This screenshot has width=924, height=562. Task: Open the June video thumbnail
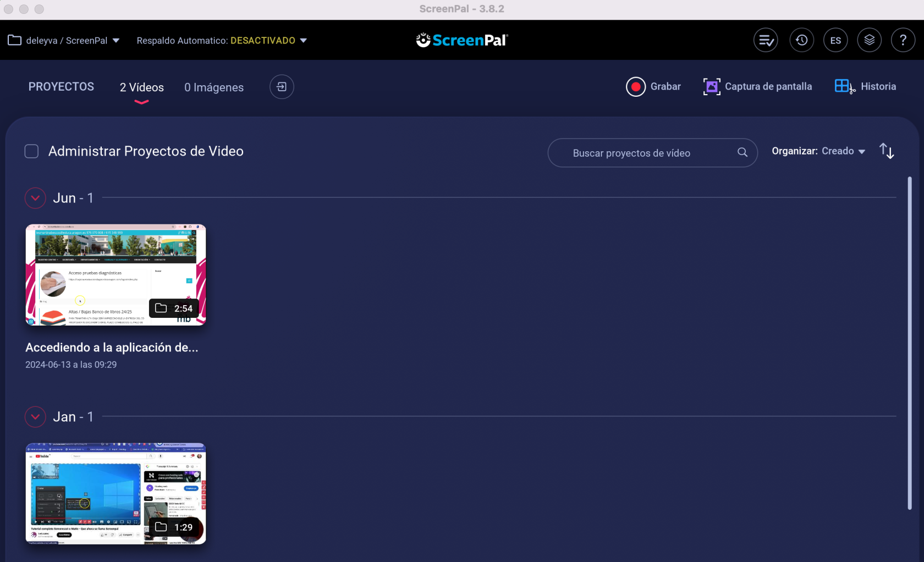pos(116,275)
